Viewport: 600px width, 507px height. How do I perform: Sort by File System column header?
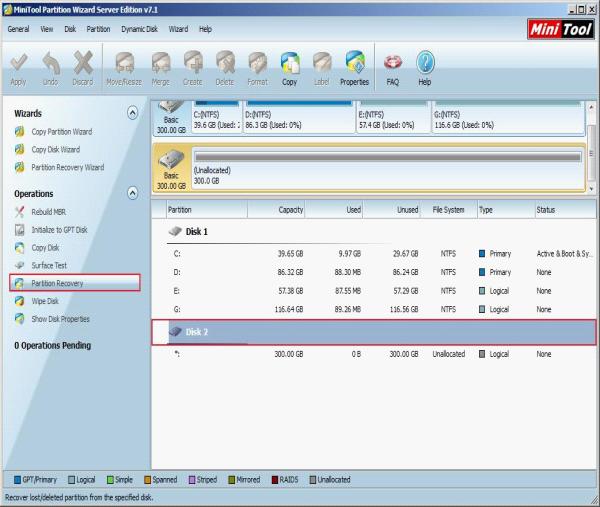click(x=448, y=210)
